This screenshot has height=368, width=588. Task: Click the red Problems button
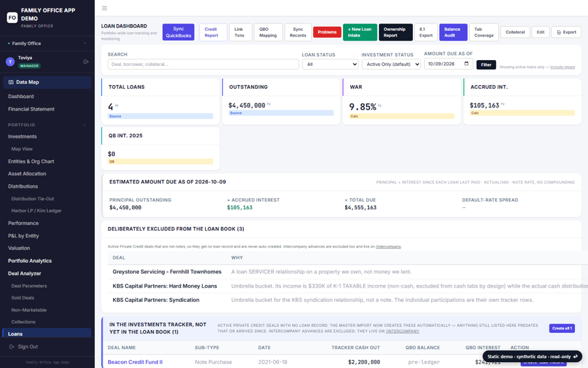point(327,32)
